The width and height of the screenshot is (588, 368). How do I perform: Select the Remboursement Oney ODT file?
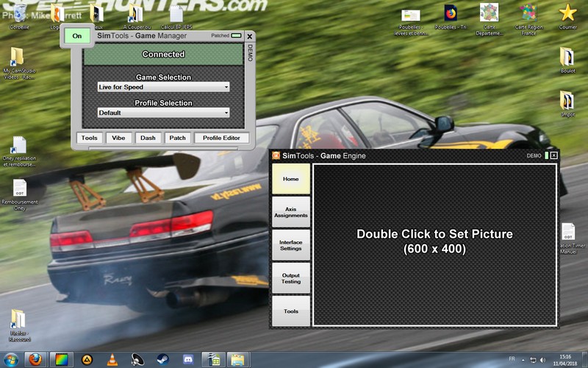click(20, 195)
